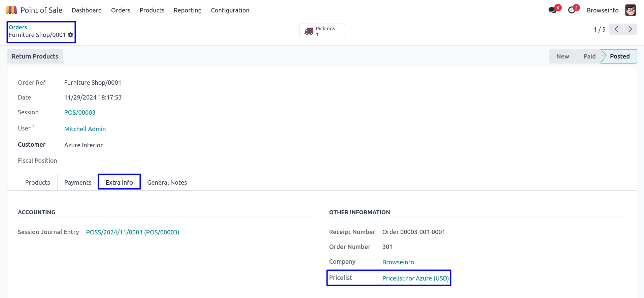Open the Reporting menu
Viewport: 644px width, 298px height.
(x=188, y=10)
